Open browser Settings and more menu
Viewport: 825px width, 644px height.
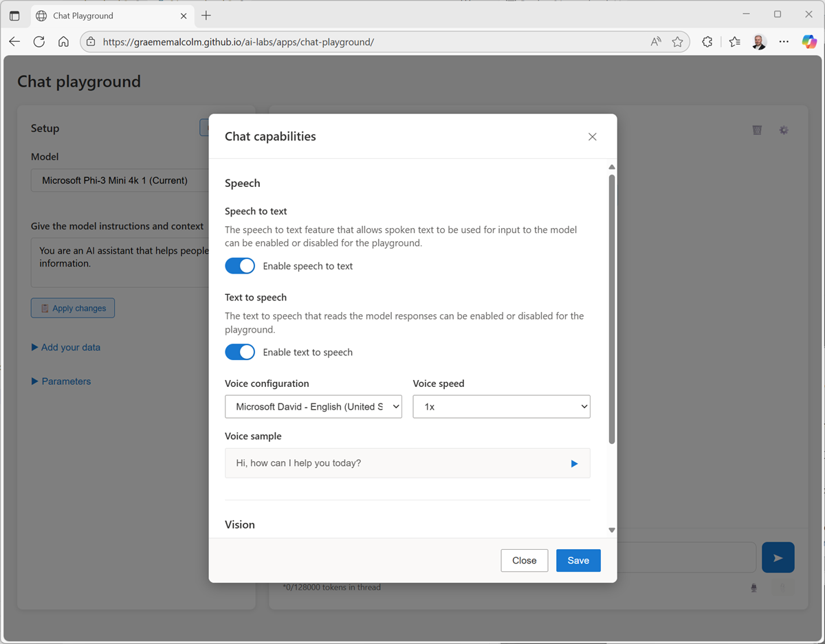[x=784, y=42]
